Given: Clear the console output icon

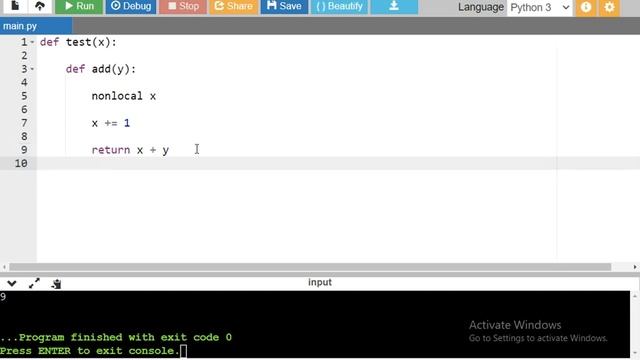Looking at the screenshot, I should pos(56,283).
